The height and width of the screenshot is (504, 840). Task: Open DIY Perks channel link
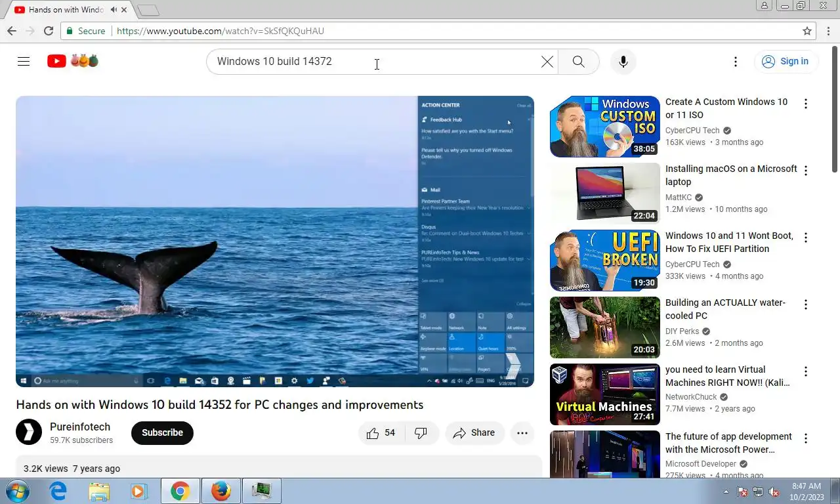(x=682, y=331)
